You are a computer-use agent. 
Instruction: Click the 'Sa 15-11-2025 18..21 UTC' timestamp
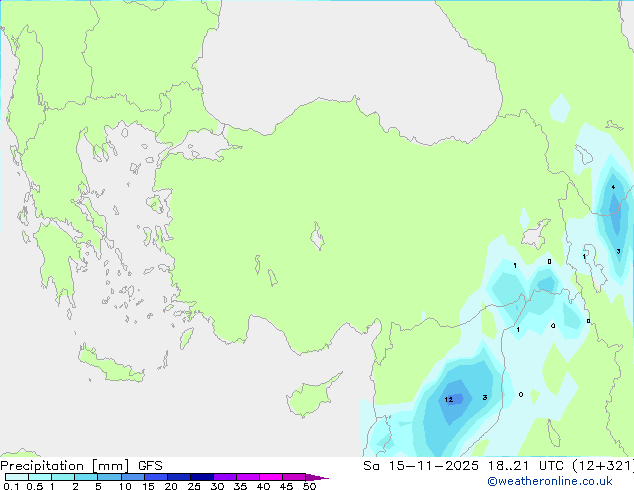tap(463, 466)
